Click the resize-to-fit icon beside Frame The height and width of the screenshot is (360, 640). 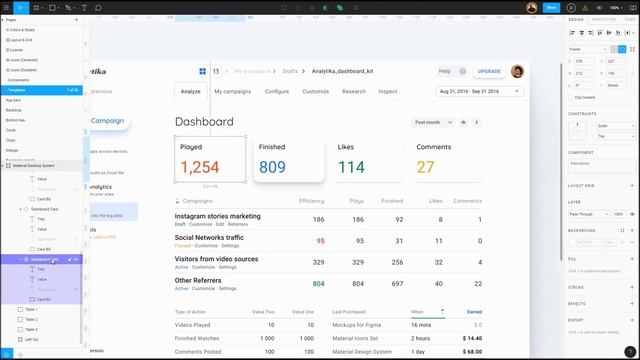coord(632,49)
